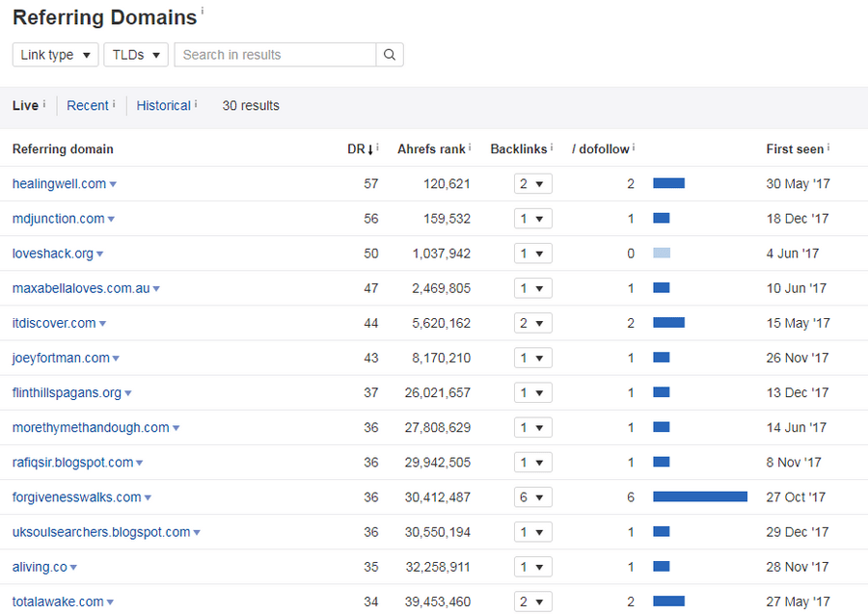The height and width of the screenshot is (615, 868).
Task: Open the menu arrow next to flinthillspagans.org
Action: pos(128,394)
